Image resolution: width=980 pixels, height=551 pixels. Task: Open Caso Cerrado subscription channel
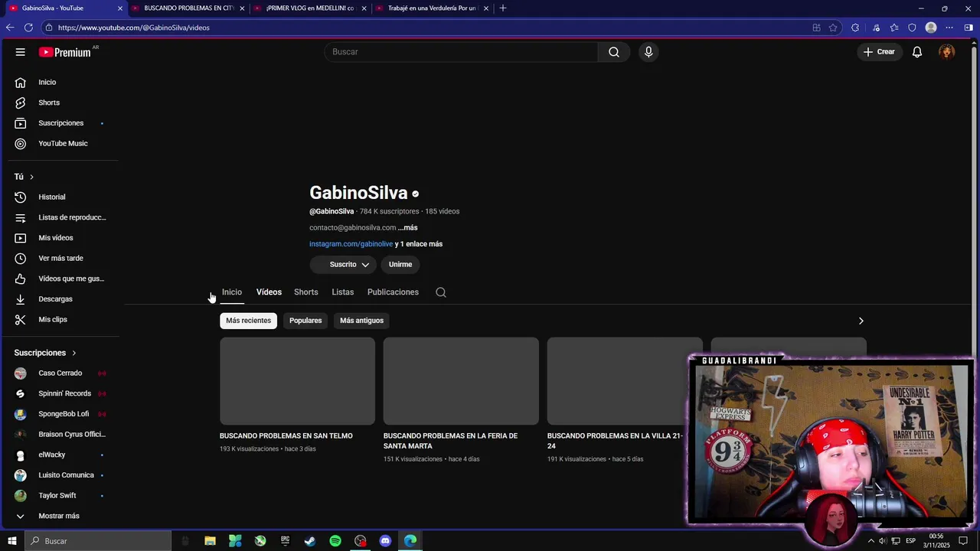[61, 373]
